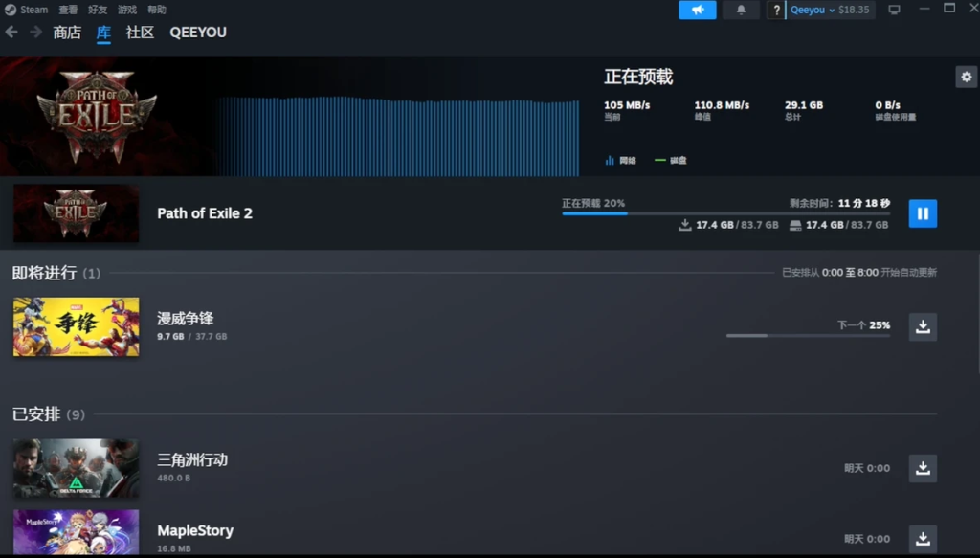
Task: Open the 好友 menu
Action: click(x=98, y=10)
